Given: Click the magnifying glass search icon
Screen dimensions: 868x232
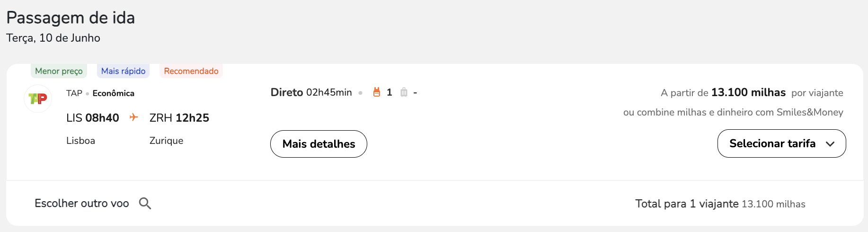Looking at the screenshot, I should point(145,204).
